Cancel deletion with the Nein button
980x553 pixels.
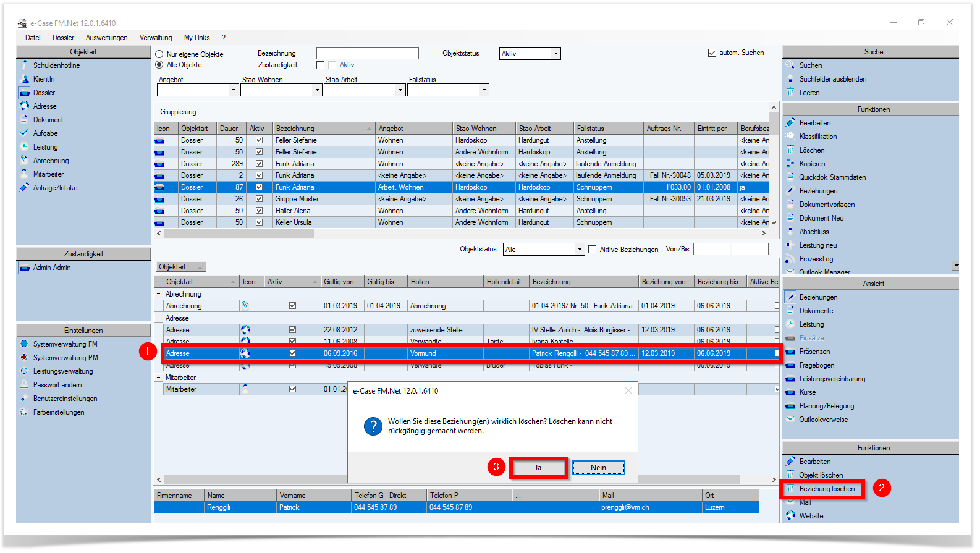pos(599,468)
